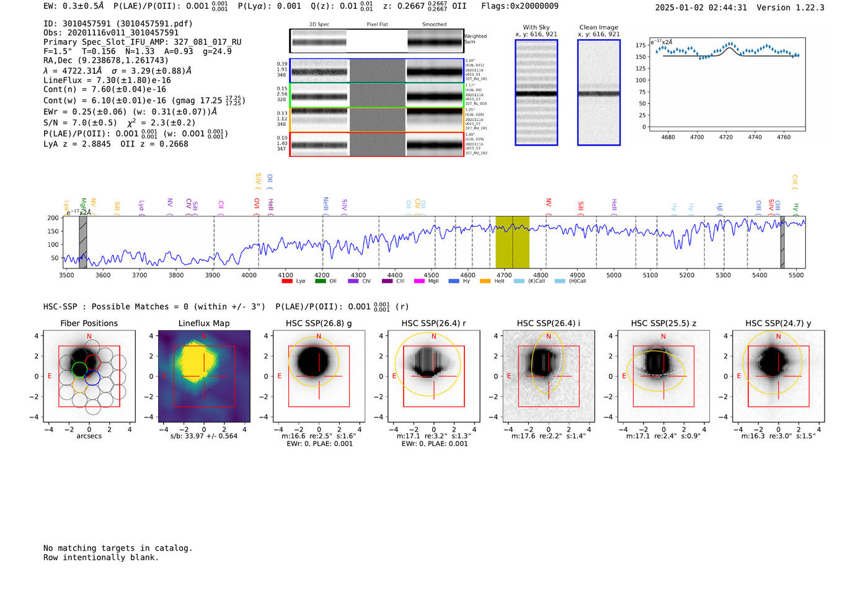Viewport: 868px width, 591px height.
Task: Select the HSC SSP(26.4) i cutout
Action: [x=549, y=376]
